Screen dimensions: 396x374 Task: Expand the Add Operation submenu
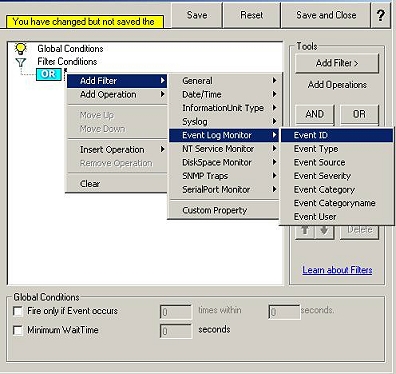[x=117, y=95]
